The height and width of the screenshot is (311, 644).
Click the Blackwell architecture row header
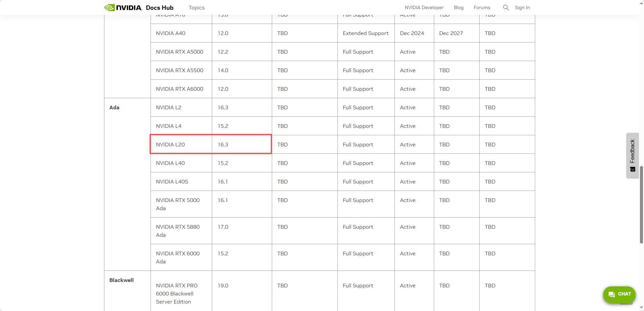pyautogui.click(x=121, y=280)
